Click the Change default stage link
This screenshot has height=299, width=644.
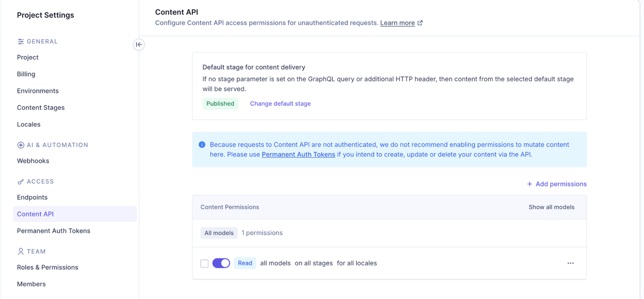click(x=280, y=103)
